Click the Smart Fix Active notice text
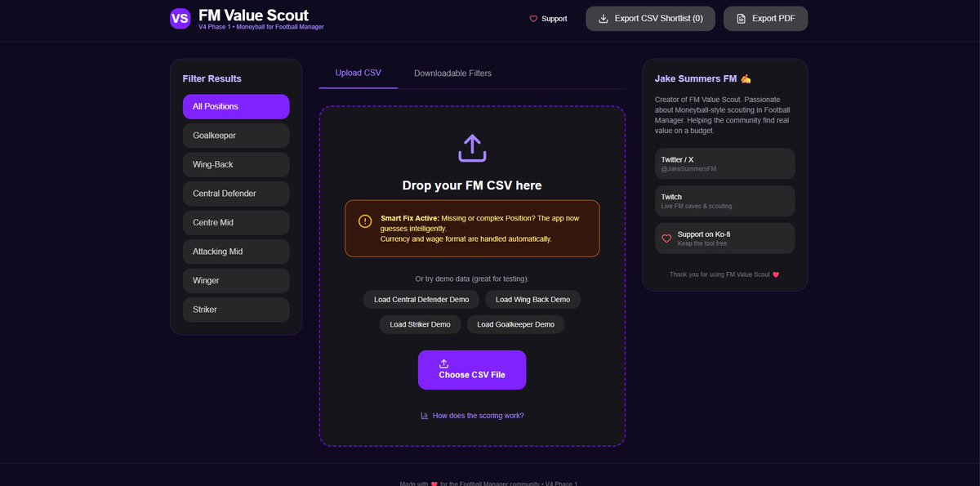 (482, 229)
